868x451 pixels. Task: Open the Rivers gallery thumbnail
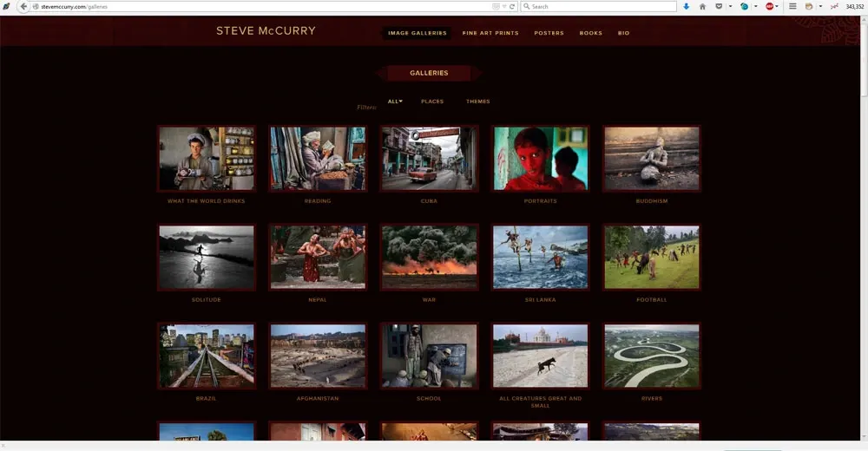(x=652, y=356)
